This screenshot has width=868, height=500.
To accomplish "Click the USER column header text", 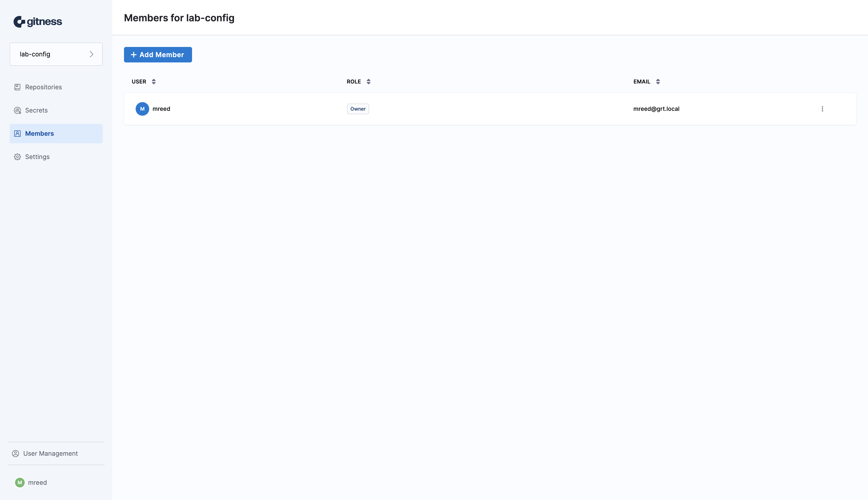I will (139, 82).
